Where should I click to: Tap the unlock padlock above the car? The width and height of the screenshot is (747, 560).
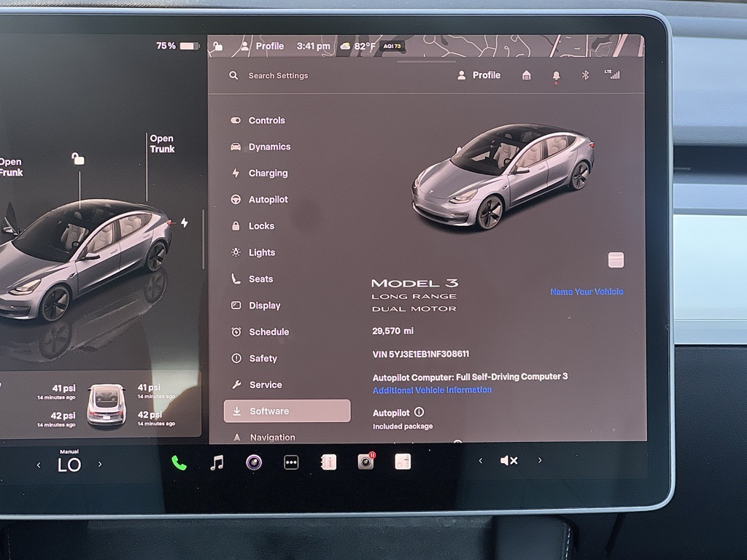coord(77,158)
